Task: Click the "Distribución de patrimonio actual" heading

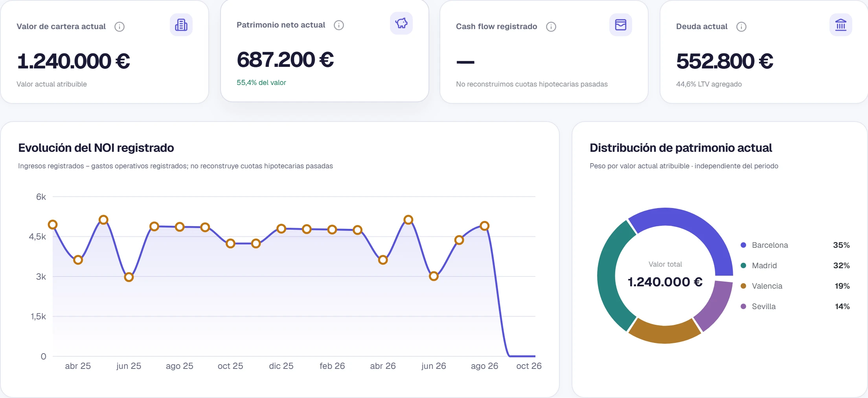Action: coord(681,148)
